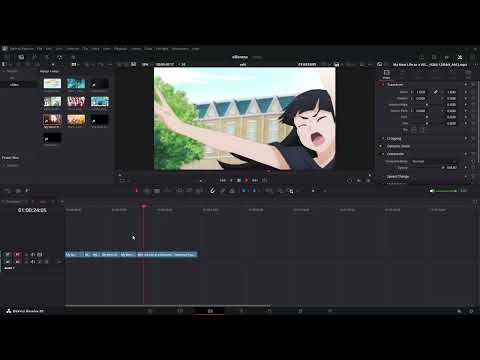Click Go to First Frame in viewer transport
Screen dimensions: 480x360
click(223, 180)
